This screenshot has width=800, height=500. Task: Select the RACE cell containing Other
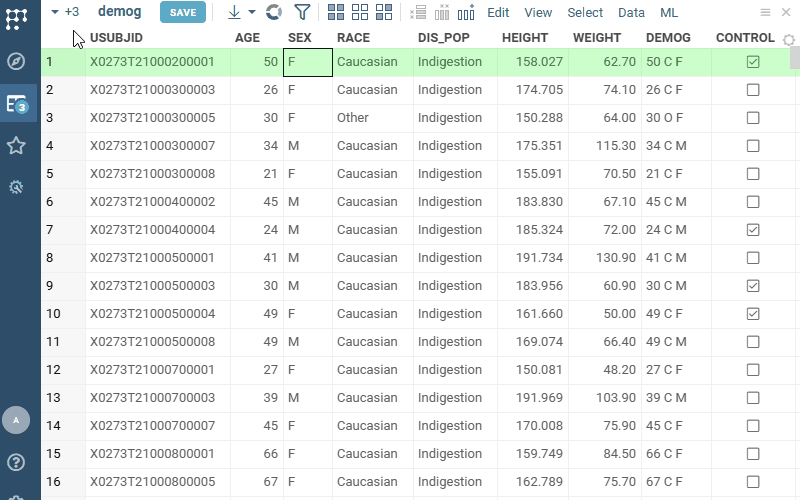[x=353, y=118]
